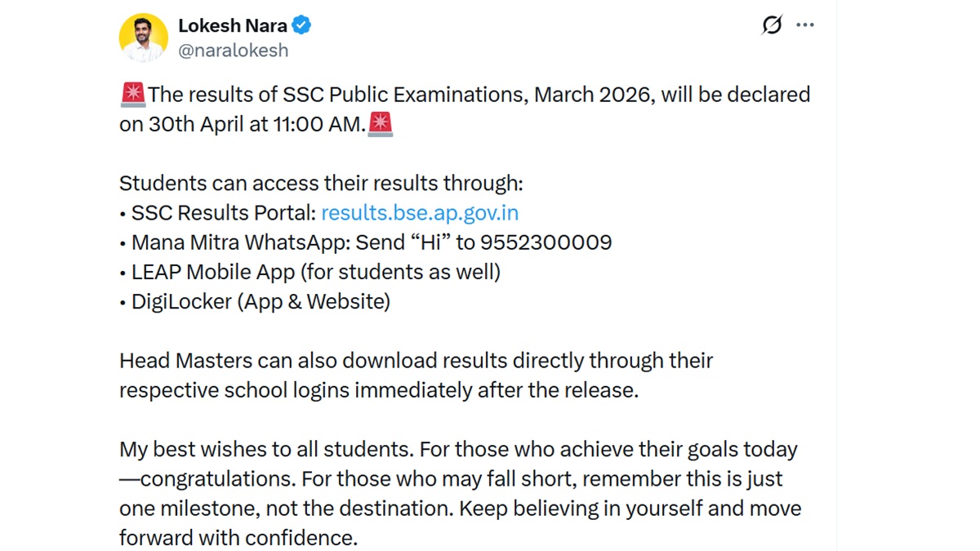Click the "LEAP Mobile App" bullet line
The height and width of the screenshot is (551, 980).
(x=315, y=272)
